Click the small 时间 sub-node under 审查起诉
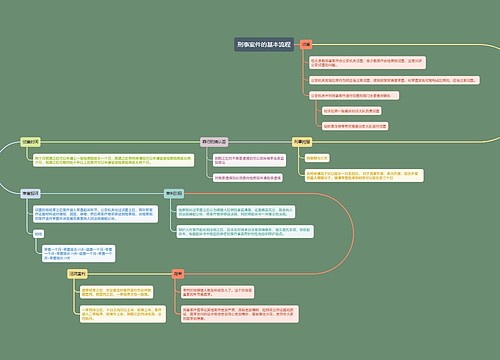This screenshot has width=500, height=360. click(39, 234)
